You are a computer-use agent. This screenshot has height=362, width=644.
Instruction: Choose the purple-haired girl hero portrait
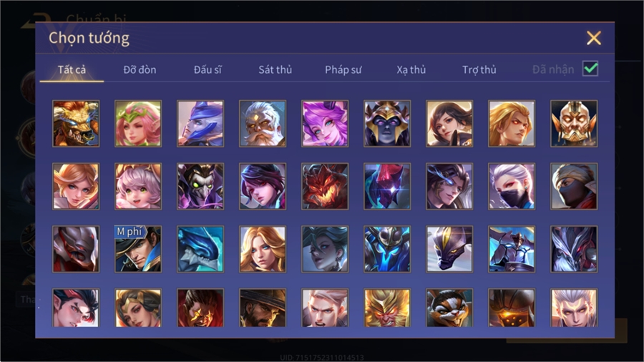point(325,124)
